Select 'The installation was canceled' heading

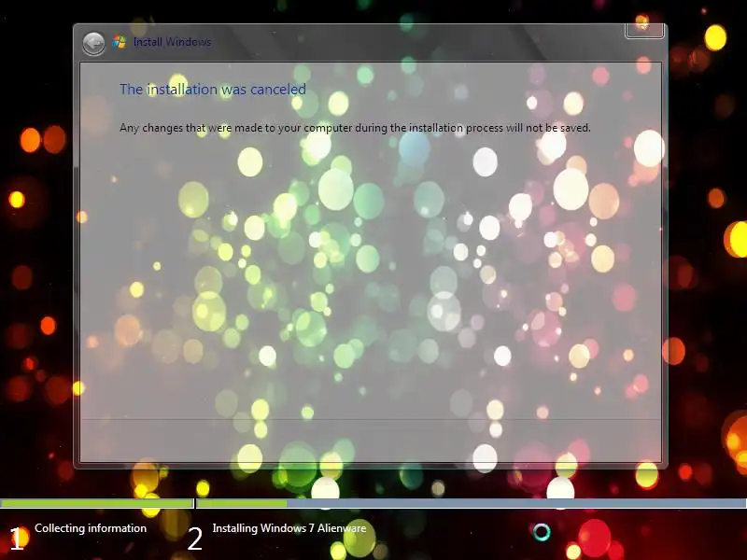pos(213,89)
